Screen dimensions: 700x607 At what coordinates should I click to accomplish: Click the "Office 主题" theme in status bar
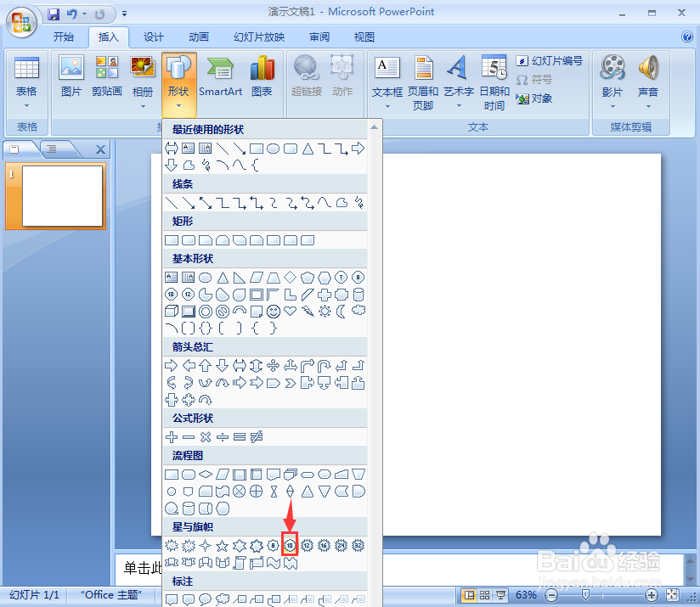[x=111, y=595]
